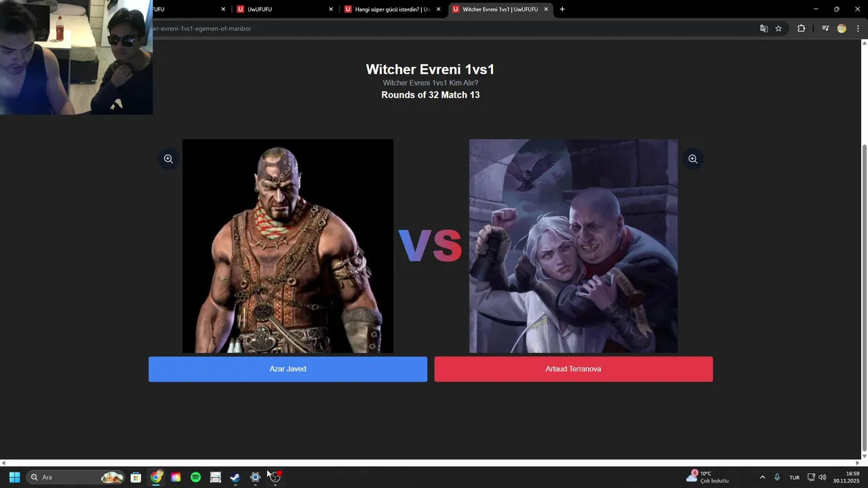Click 'Witcher Evreni 1vs1 Kim Alır?' subtitle

[430, 83]
